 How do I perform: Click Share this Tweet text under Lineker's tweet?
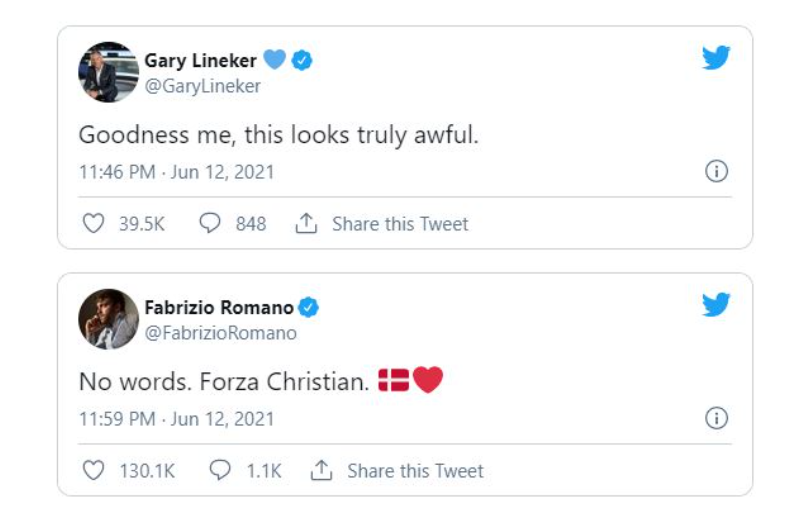pyautogui.click(x=400, y=224)
